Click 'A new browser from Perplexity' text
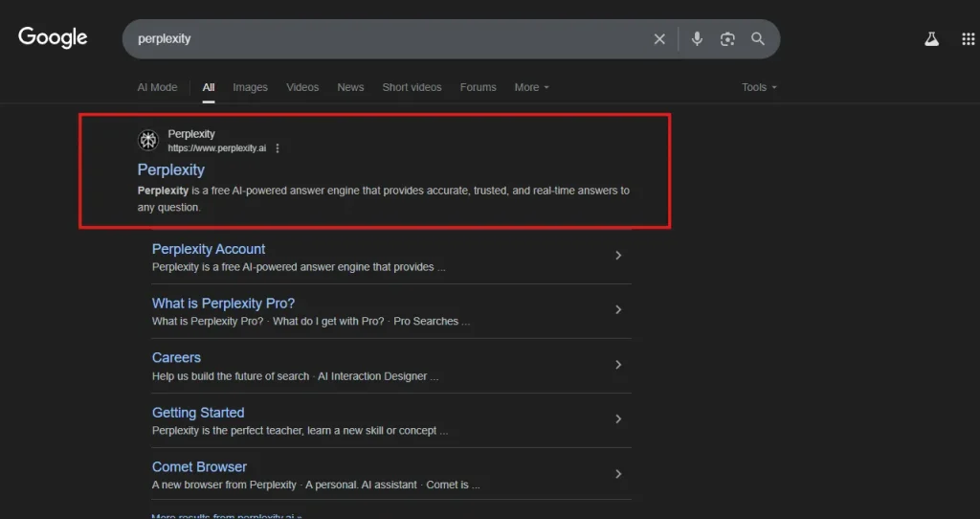 point(224,485)
